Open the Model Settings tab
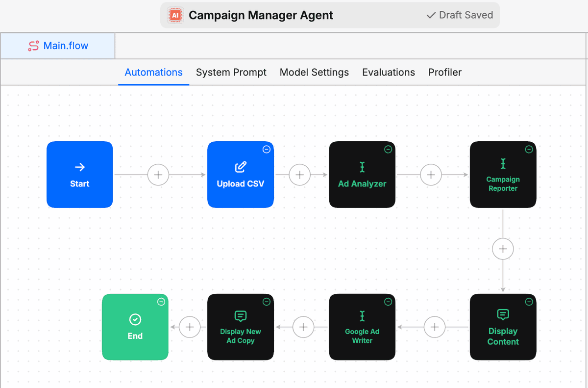Viewport: 588px width, 388px height. coord(314,72)
